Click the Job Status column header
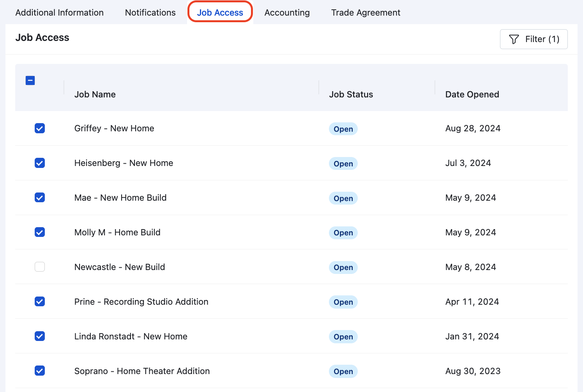Viewport: 583px width, 392px height. point(351,94)
